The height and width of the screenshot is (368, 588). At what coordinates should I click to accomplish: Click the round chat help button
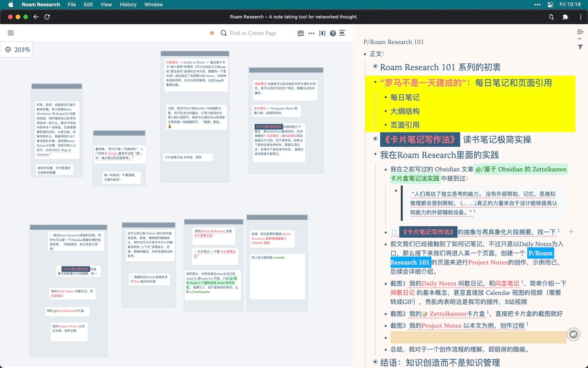(573, 334)
